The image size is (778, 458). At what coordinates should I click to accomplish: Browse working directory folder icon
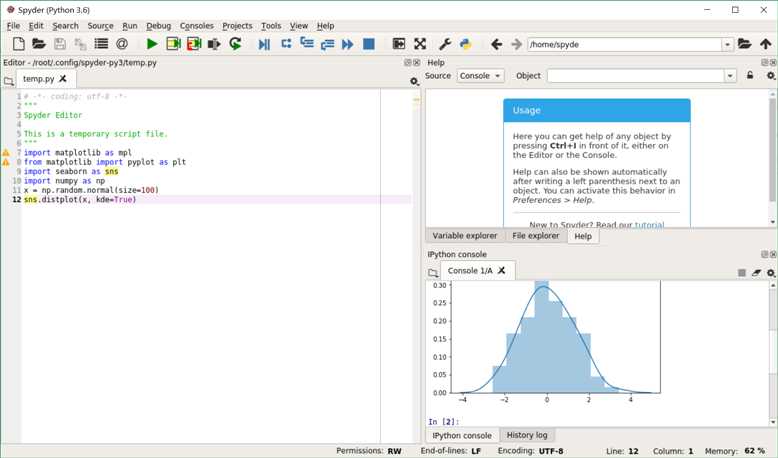point(744,44)
